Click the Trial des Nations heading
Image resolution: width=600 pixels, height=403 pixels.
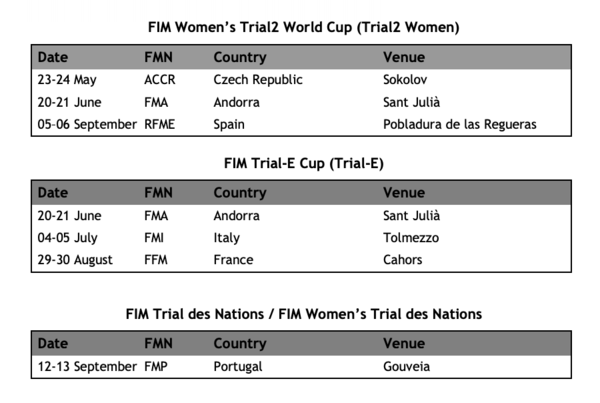click(304, 314)
